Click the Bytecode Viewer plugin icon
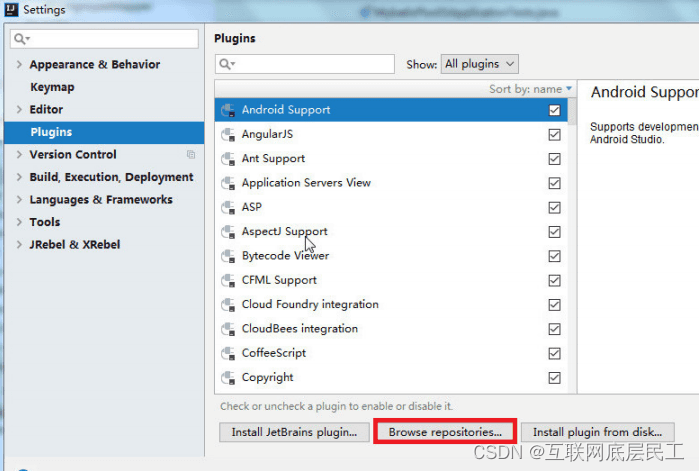The height and width of the screenshot is (471, 699). tap(228, 256)
